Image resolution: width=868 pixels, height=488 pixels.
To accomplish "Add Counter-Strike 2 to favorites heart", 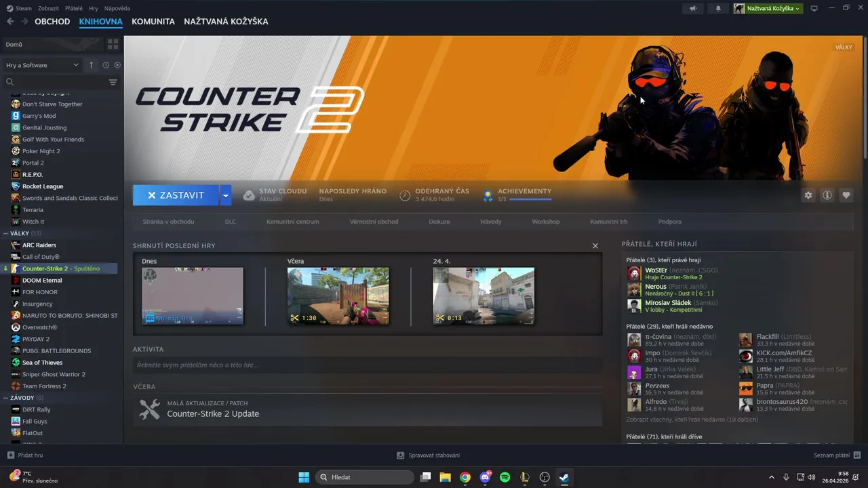I will 846,195.
